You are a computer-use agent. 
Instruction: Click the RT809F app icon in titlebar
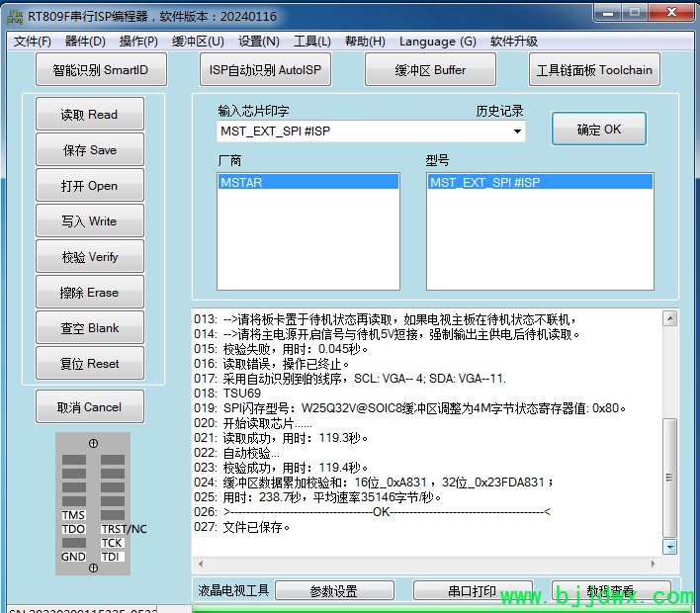(x=15, y=15)
